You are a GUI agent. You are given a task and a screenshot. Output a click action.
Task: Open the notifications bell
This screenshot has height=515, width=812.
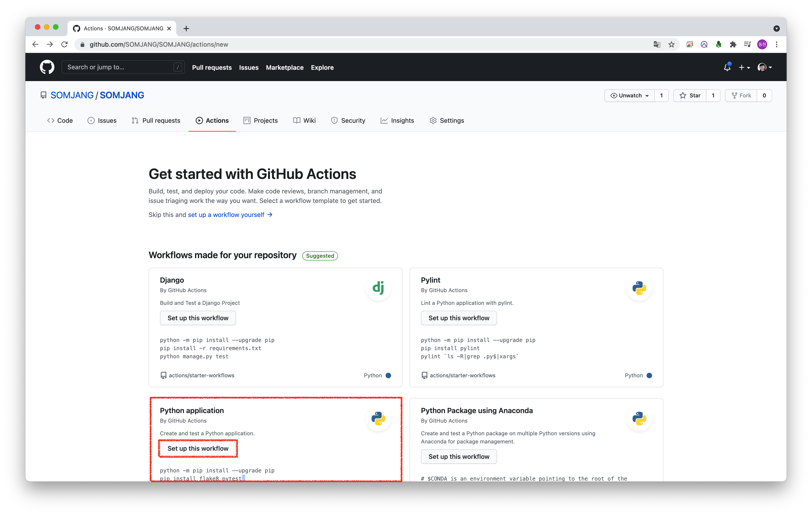(727, 67)
